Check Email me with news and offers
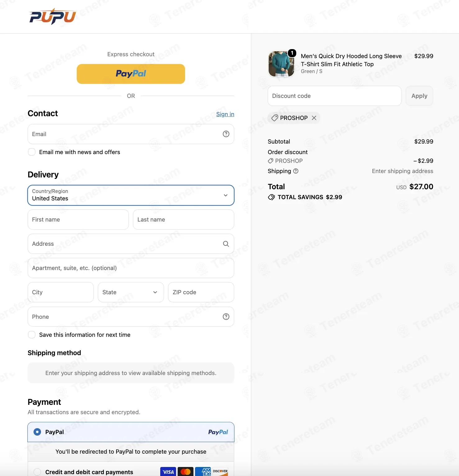The height and width of the screenshot is (476, 459). tap(32, 152)
